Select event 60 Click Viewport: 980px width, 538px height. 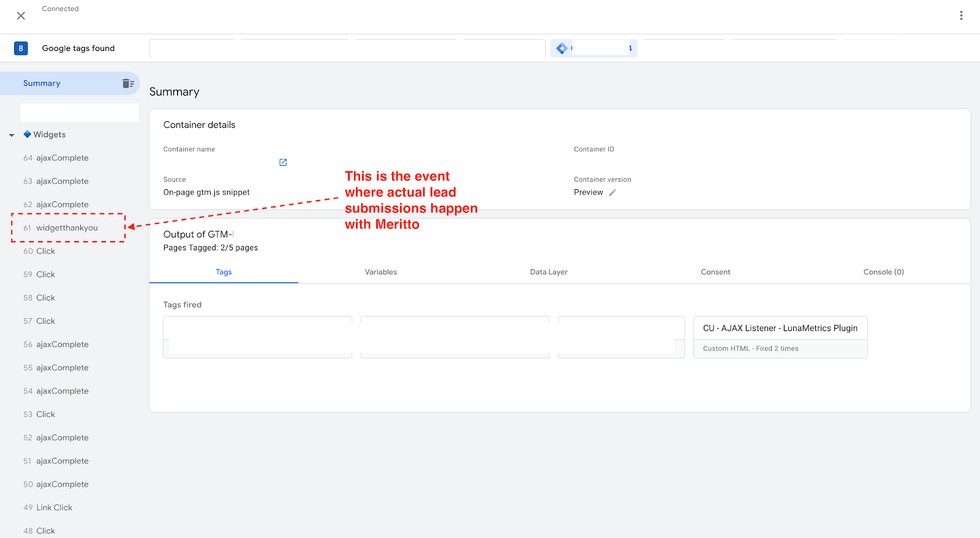pyautogui.click(x=45, y=251)
